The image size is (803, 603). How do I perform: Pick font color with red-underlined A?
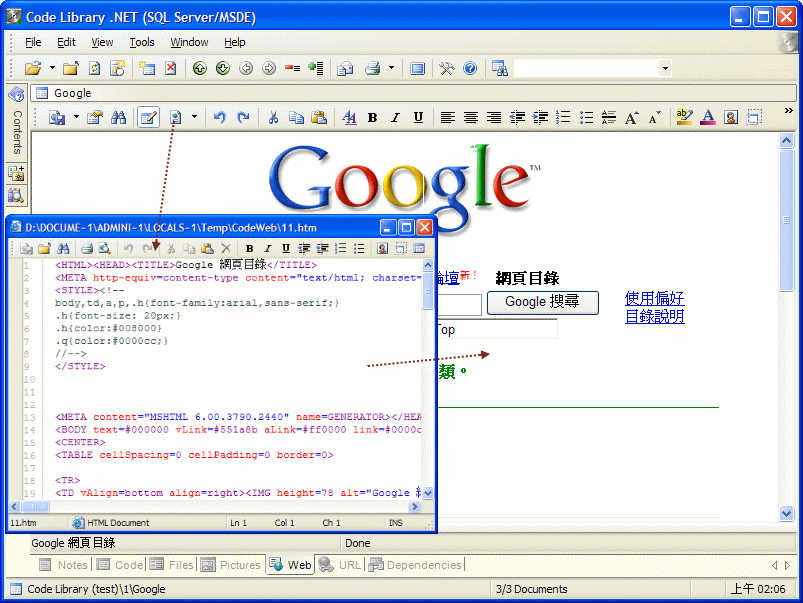[x=708, y=117]
